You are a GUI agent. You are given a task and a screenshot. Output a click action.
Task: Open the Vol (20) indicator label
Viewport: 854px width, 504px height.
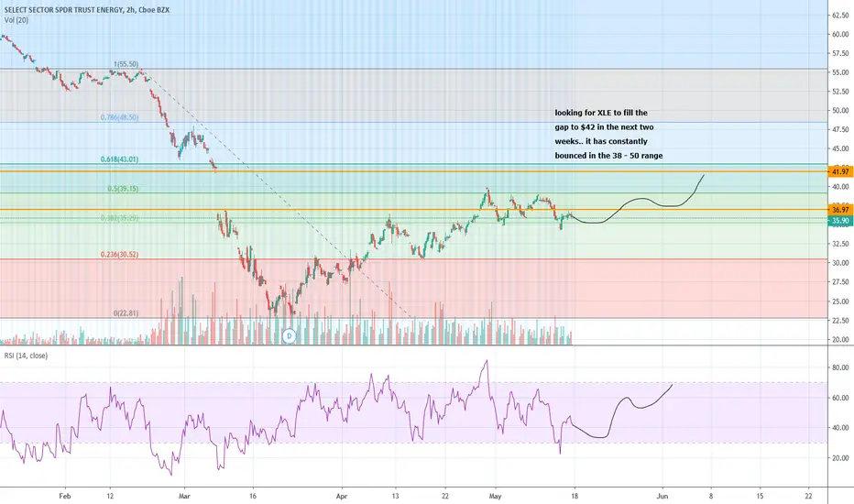tap(16, 20)
